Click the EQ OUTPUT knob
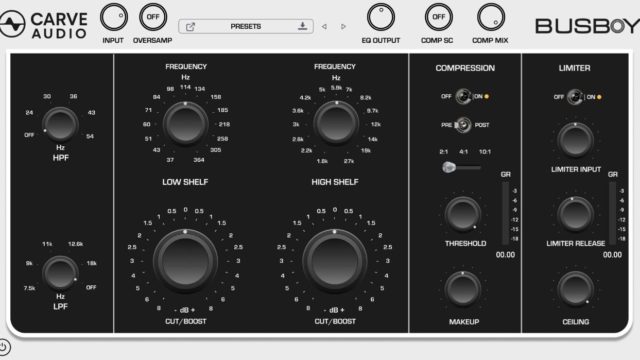 tap(381, 17)
